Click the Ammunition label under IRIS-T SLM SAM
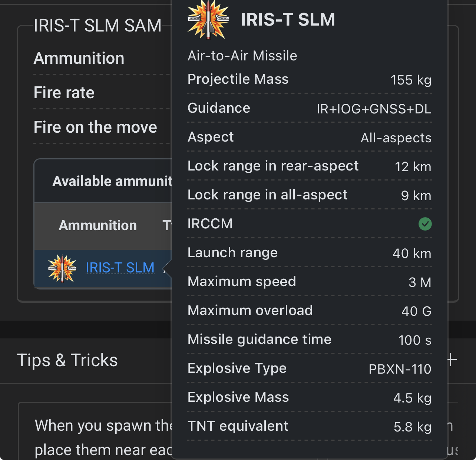This screenshot has width=476, height=460. click(79, 58)
